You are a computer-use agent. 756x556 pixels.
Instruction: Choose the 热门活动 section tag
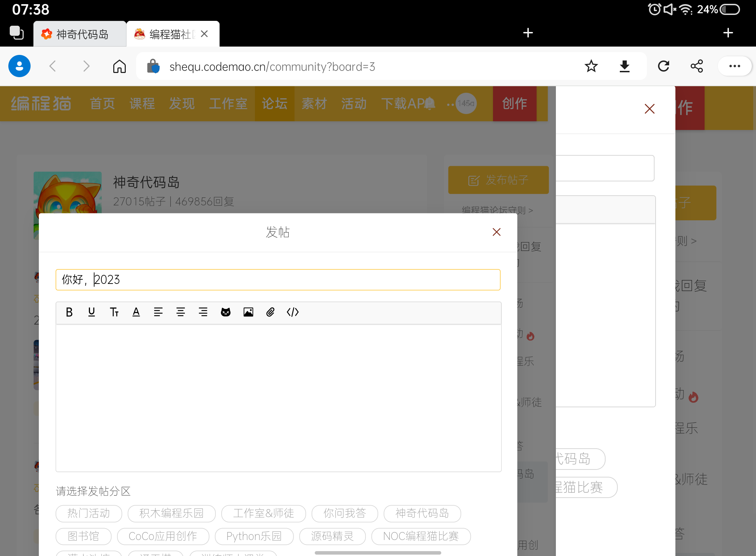coord(89,514)
